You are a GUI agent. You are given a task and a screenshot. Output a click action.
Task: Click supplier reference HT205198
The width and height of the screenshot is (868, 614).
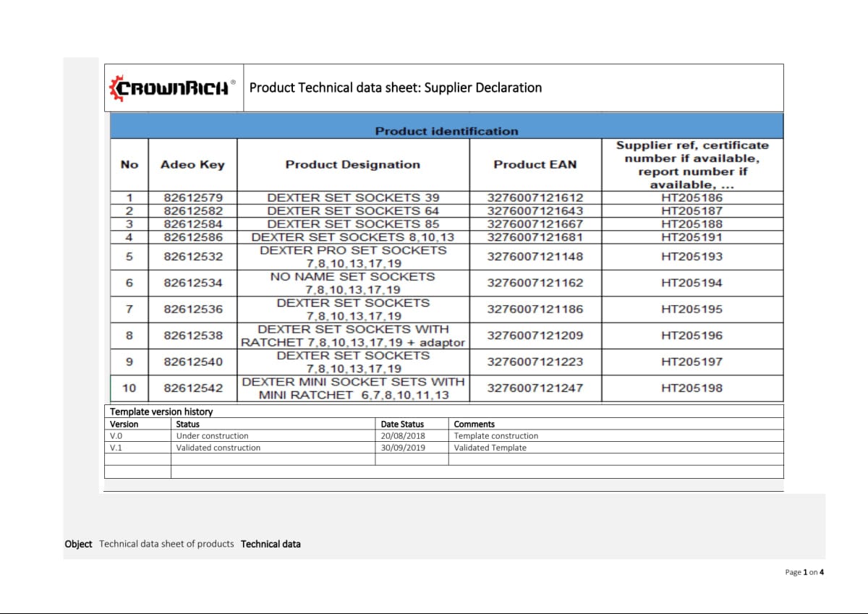pyautogui.click(x=692, y=388)
